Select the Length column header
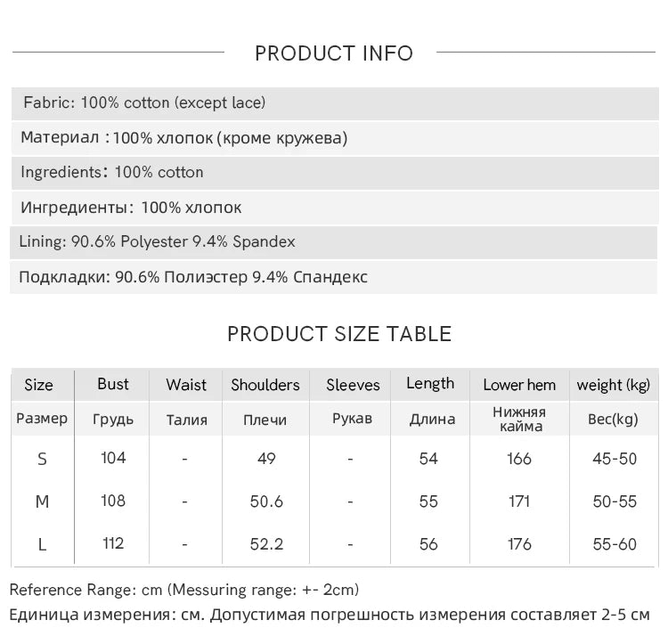This screenshot has width=668, height=644. click(430, 384)
